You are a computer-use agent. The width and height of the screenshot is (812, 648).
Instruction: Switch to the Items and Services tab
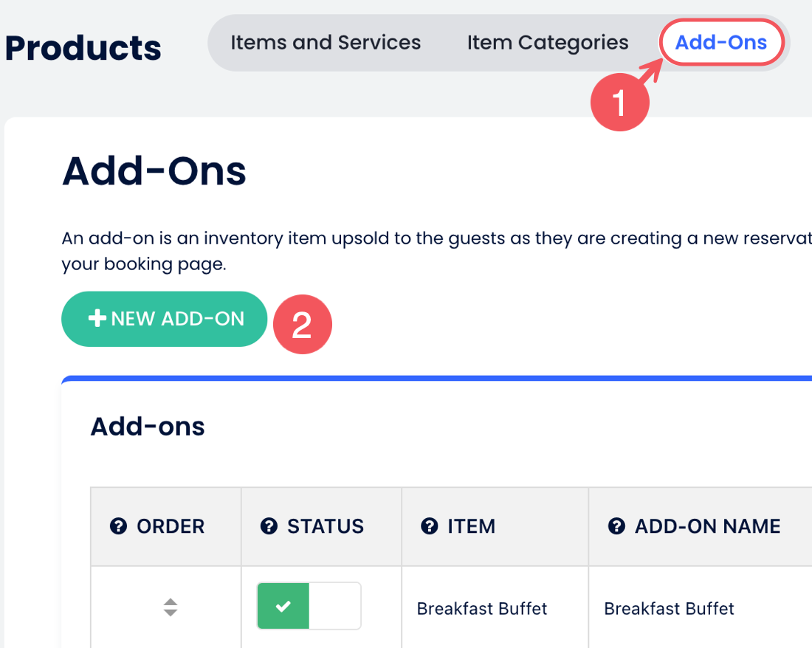click(326, 43)
